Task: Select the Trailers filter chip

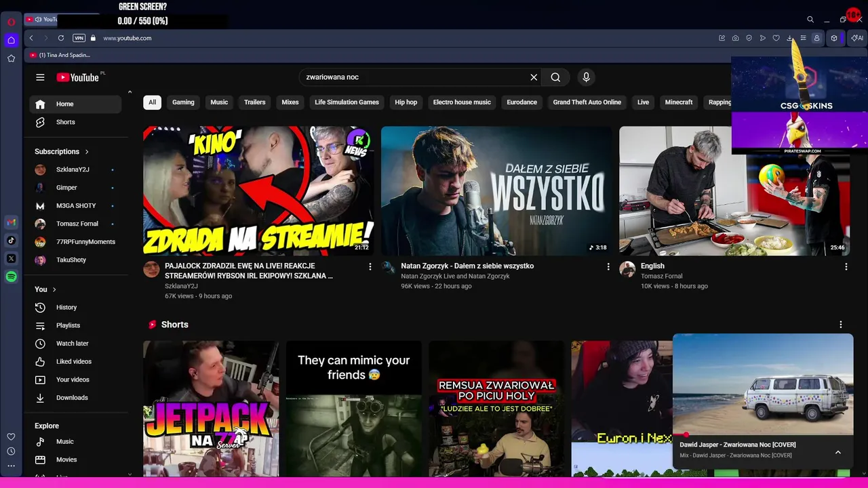Action: point(255,102)
